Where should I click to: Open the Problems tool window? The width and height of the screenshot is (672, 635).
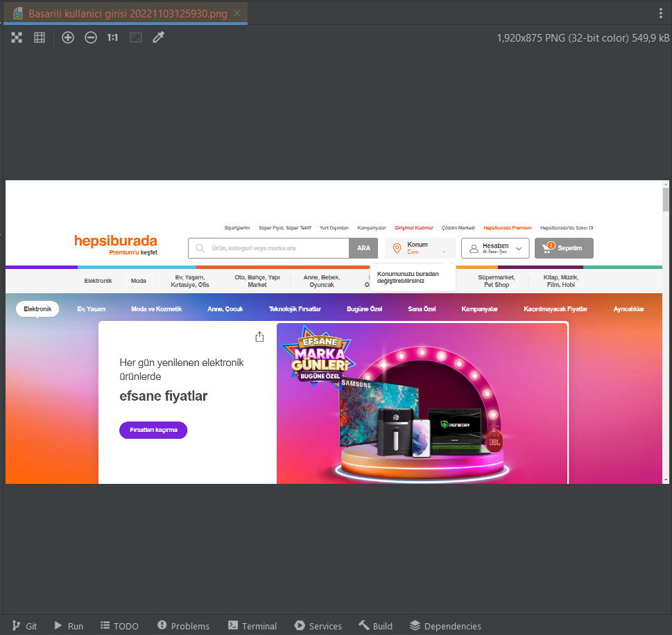click(x=183, y=625)
